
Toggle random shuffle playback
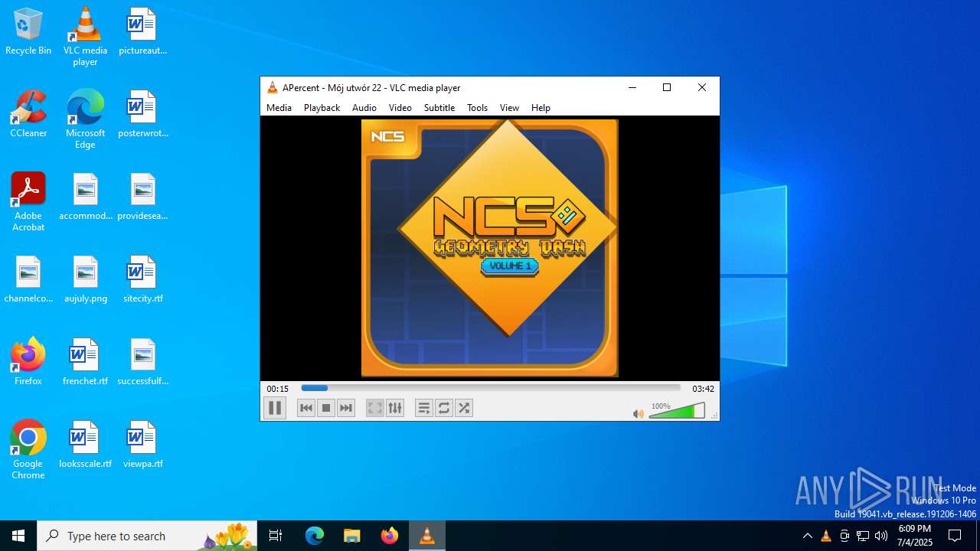[464, 408]
